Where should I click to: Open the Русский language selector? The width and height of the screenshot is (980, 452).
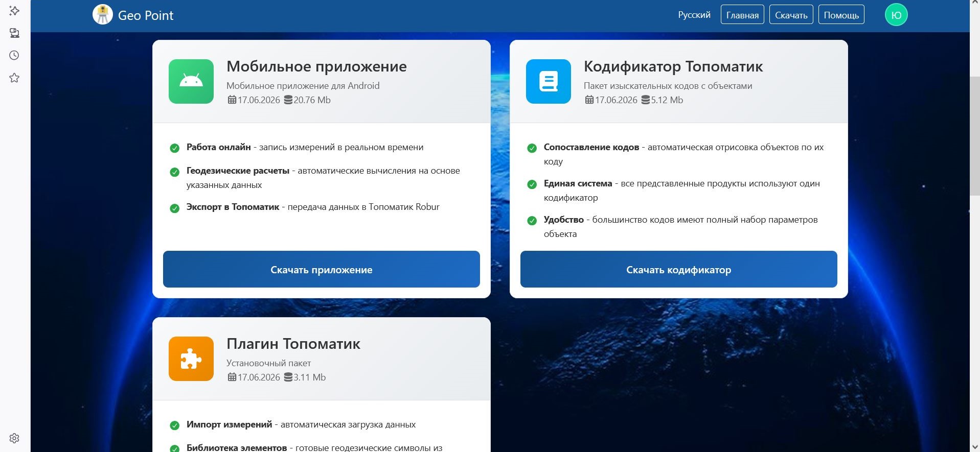694,15
